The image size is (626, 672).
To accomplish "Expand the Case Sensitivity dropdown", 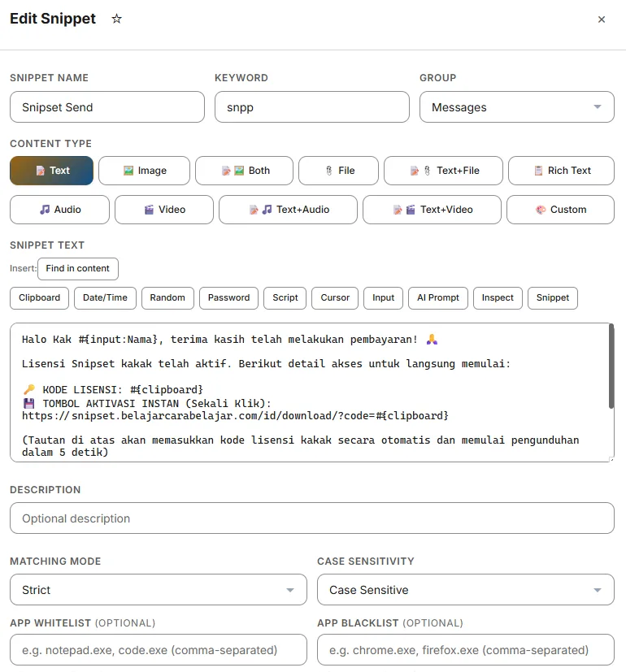I will 466,590.
